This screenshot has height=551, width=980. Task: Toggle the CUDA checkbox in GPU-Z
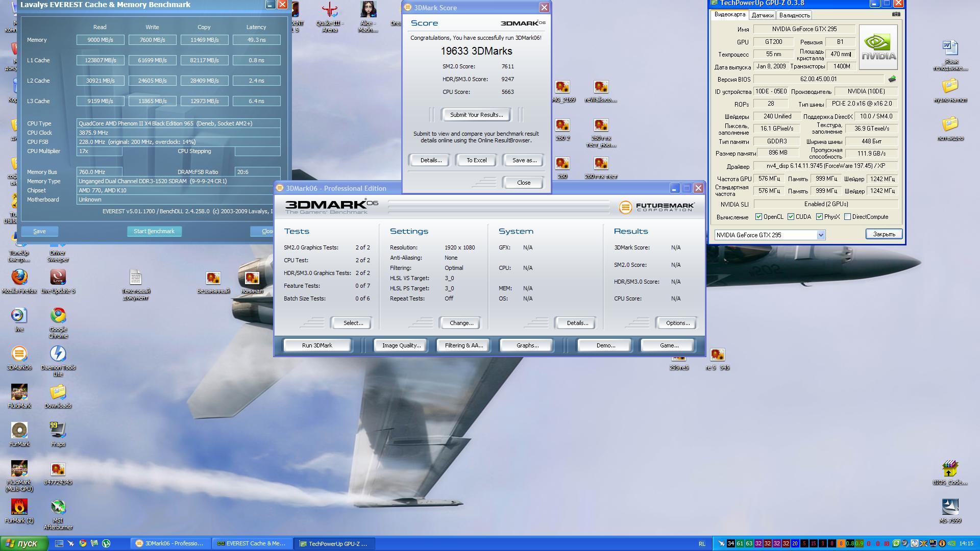tap(791, 217)
